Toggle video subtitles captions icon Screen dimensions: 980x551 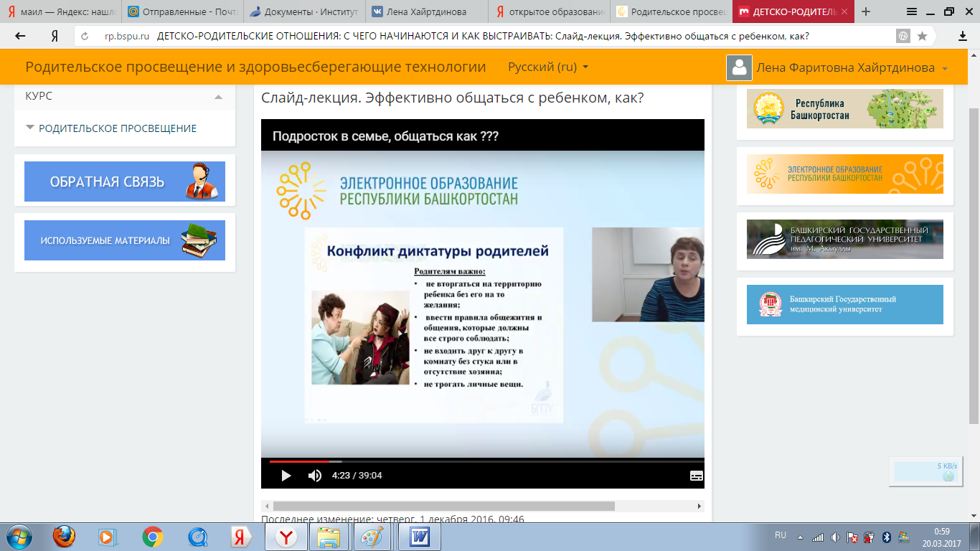point(696,475)
